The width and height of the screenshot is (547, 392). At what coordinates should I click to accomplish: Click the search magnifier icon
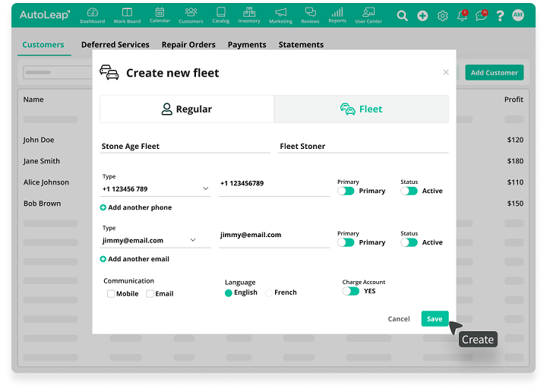[x=403, y=16]
